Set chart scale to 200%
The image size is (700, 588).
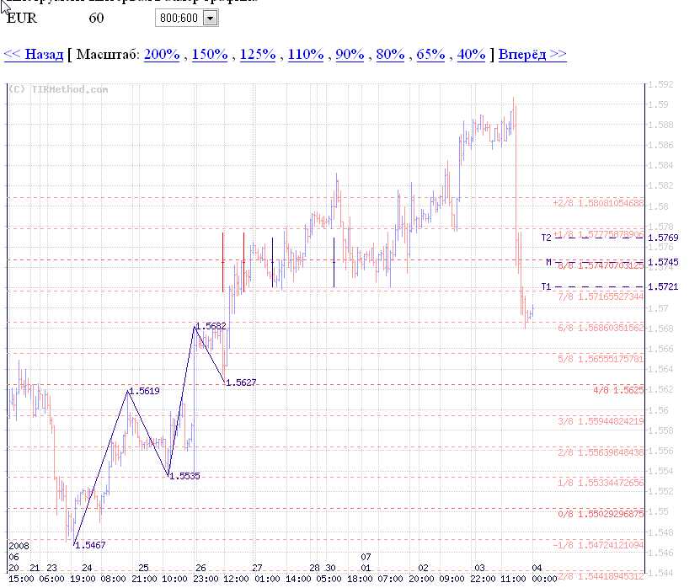point(162,55)
